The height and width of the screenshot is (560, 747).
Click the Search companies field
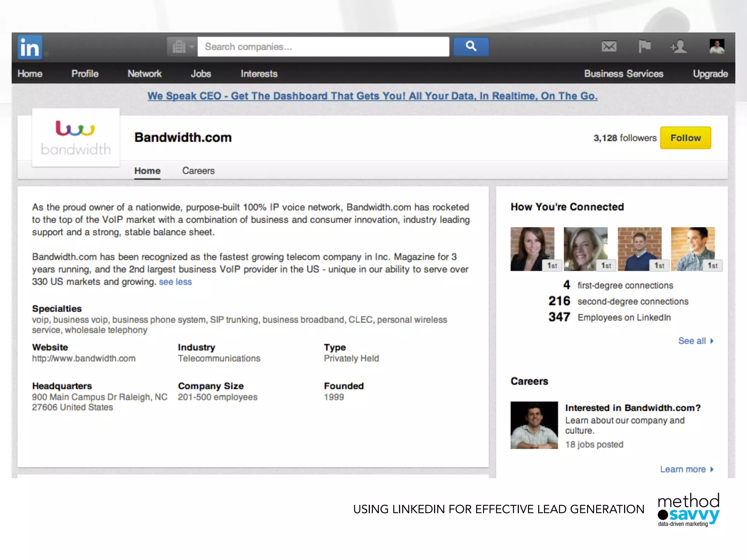[323, 47]
